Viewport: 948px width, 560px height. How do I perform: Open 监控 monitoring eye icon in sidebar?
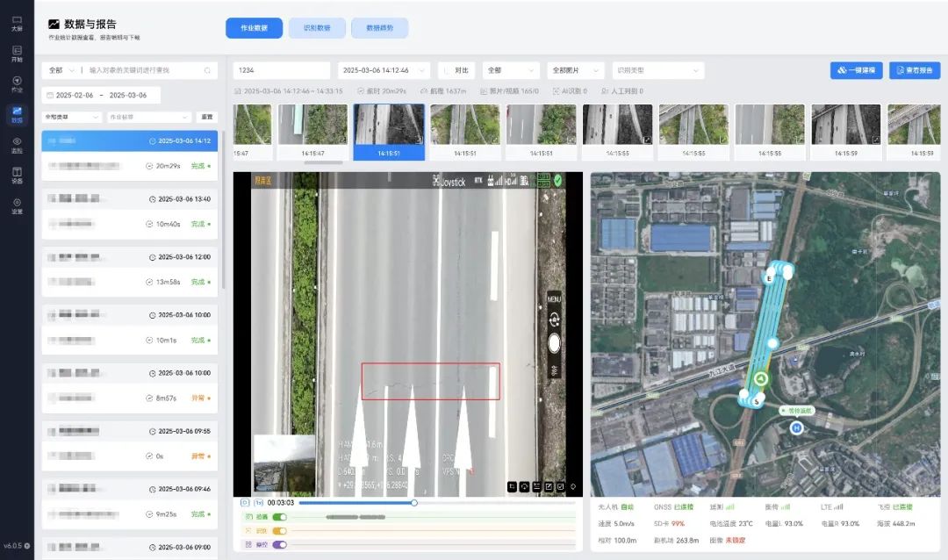pyautogui.click(x=17, y=145)
